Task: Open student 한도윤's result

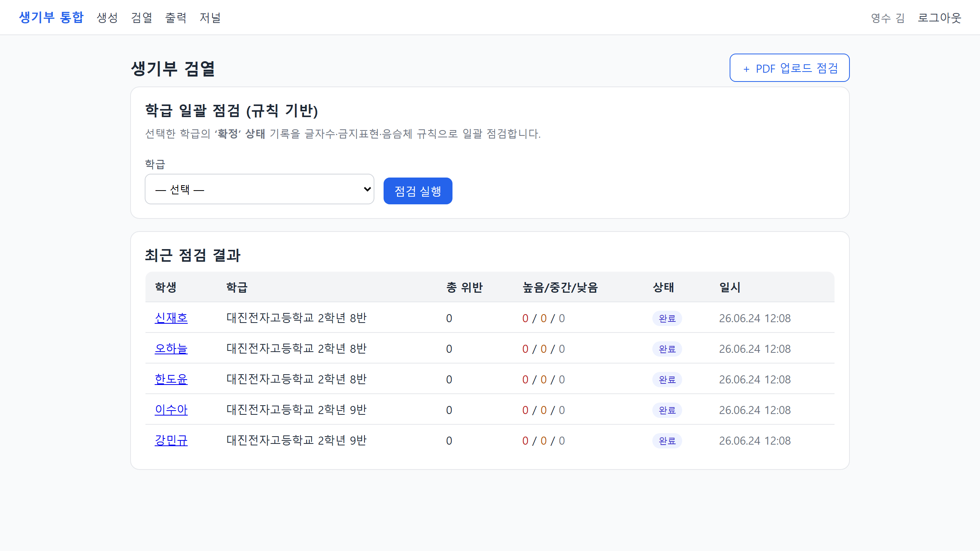Action: pos(171,379)
